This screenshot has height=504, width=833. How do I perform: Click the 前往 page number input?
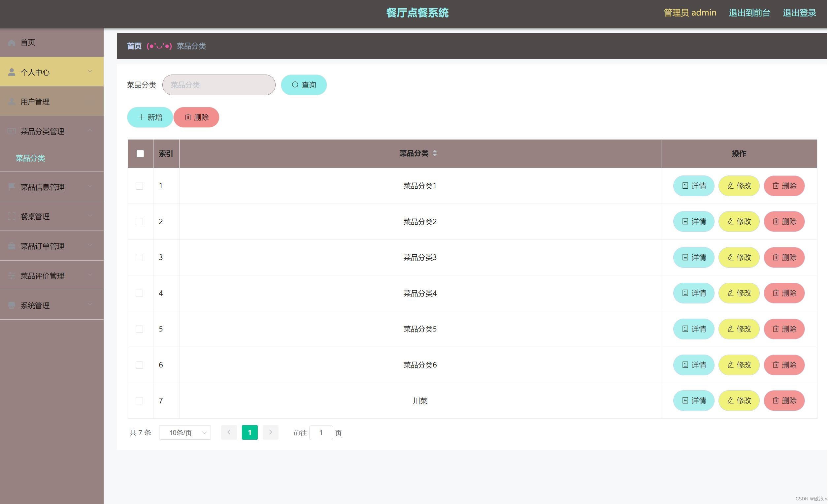tap(321, 433)
